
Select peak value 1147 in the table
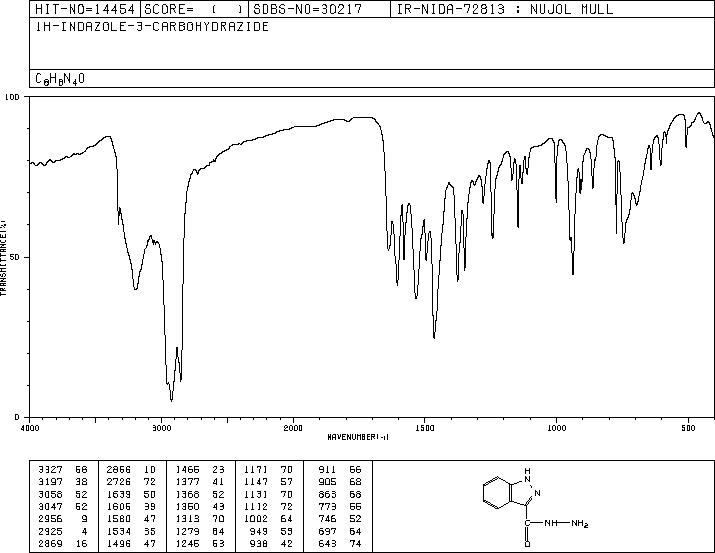pyautogui.click(x=256, y=482)
